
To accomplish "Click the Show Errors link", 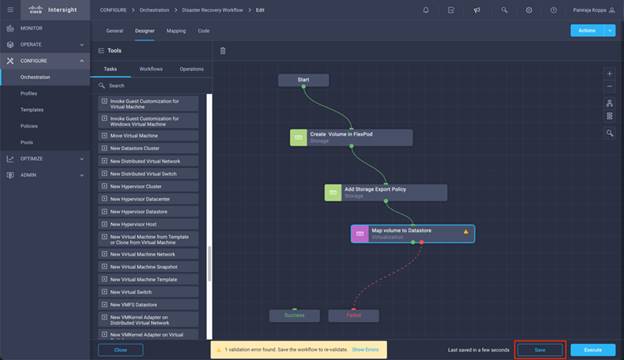I will (x=365, y=350).
